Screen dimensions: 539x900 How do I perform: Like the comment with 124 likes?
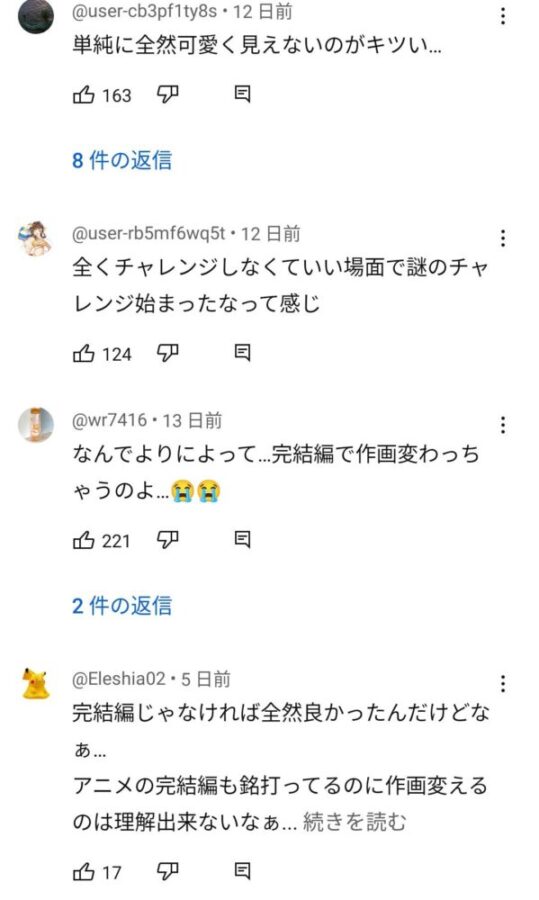click(x=84, y=353)
